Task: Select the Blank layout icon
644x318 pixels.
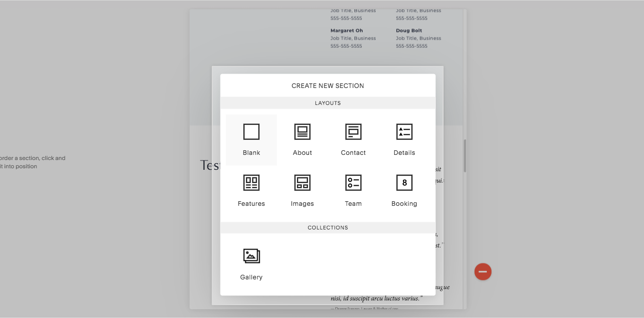Action: pyautogui.click(x=251, y=132)
